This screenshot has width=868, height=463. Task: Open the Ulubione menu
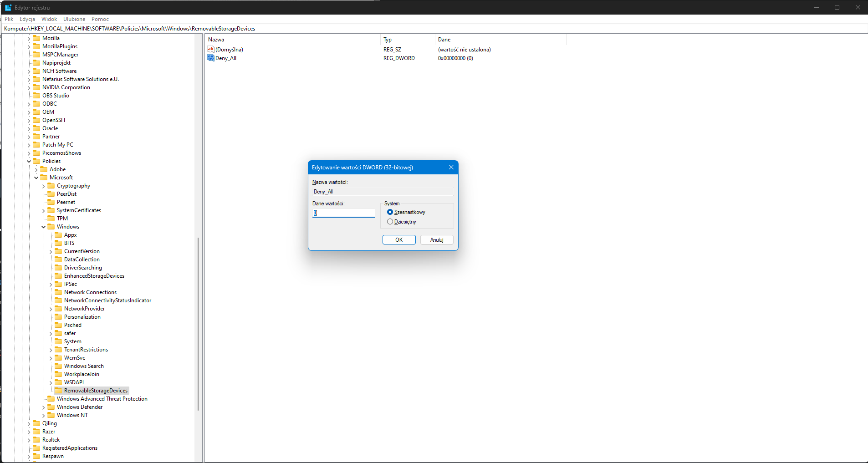pyautogui.click(x=74, y=19)
